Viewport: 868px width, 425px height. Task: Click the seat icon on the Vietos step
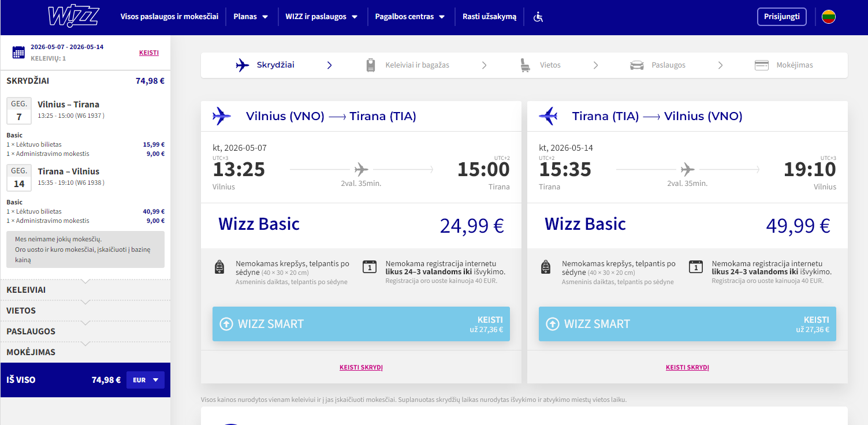(525, 65)
